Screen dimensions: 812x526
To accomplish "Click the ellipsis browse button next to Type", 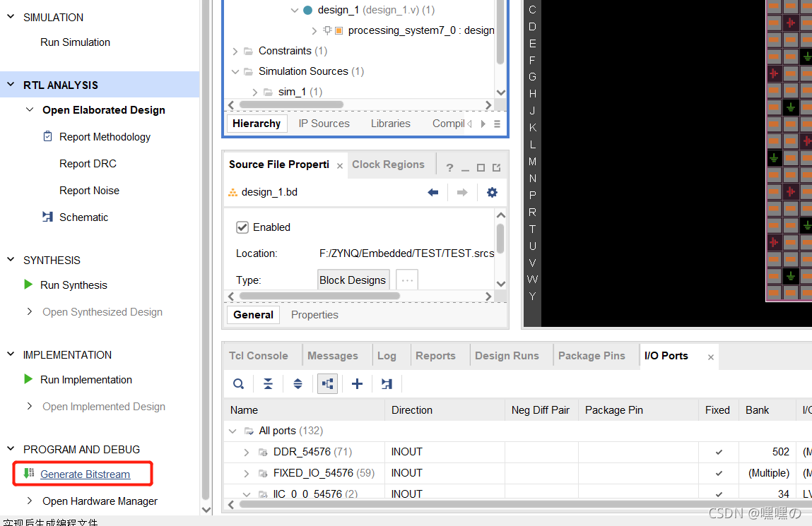I will pyautogui.click(x=407, y=280).
